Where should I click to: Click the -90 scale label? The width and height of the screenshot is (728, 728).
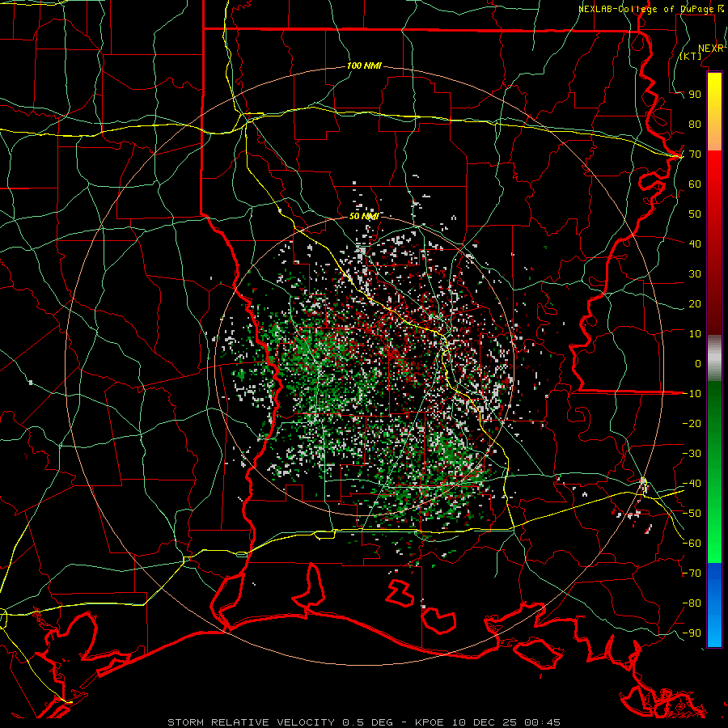[692, 633]
